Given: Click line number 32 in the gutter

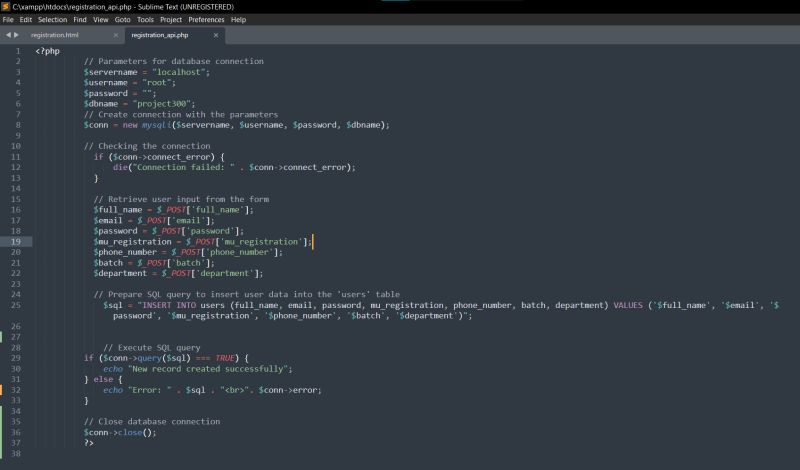Looking at the screenshot, I should pyautogui.click(x=16, y=390).
